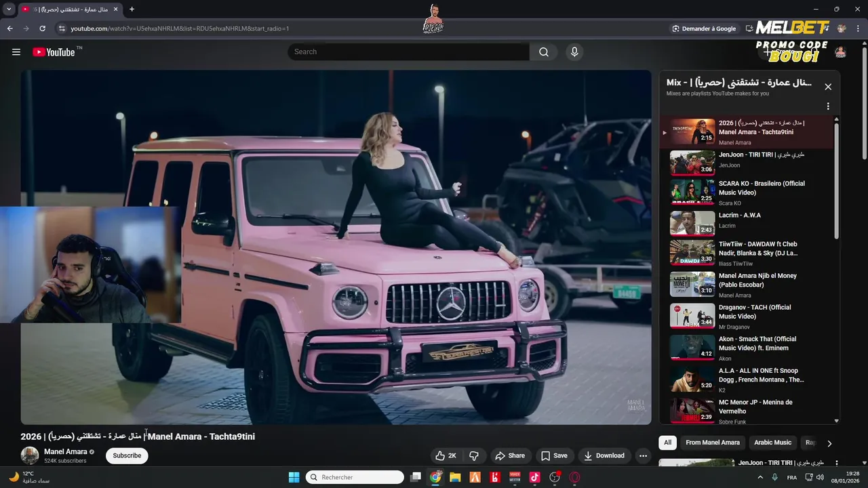
Task: Click the Download button
Action: pos(604,455)
